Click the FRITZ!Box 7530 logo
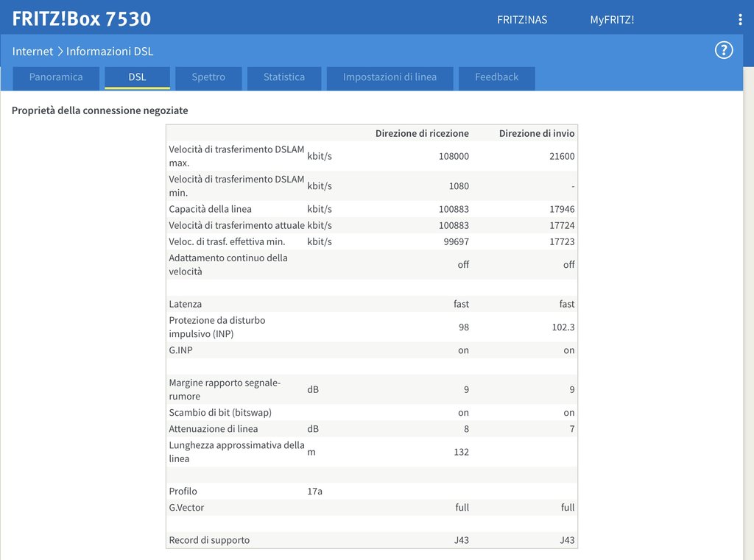 pyautogui.click(x=81, y=18)
